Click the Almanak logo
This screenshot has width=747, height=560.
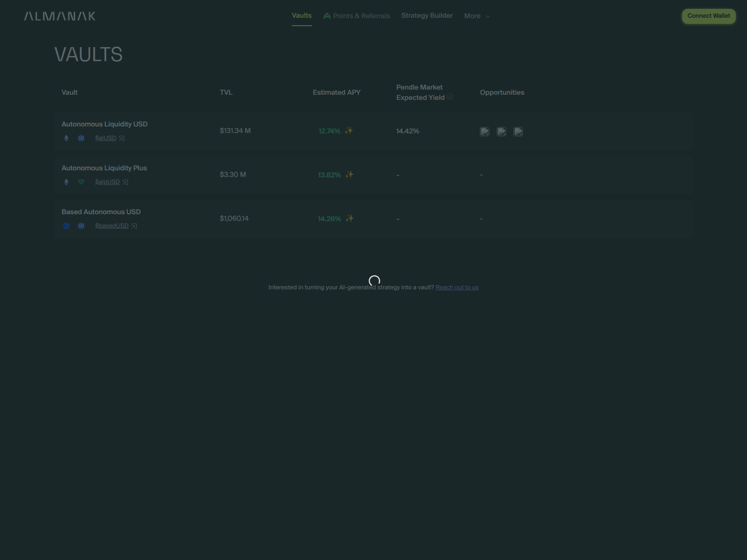[60, 16]
